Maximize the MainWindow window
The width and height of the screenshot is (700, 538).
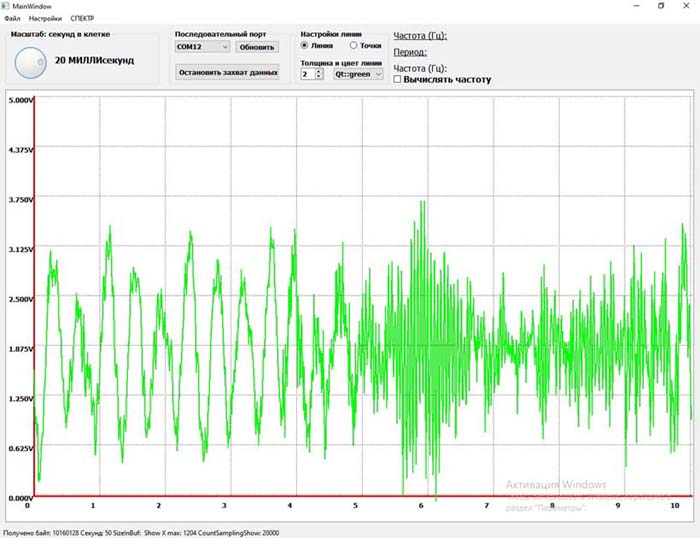(661, 6)
